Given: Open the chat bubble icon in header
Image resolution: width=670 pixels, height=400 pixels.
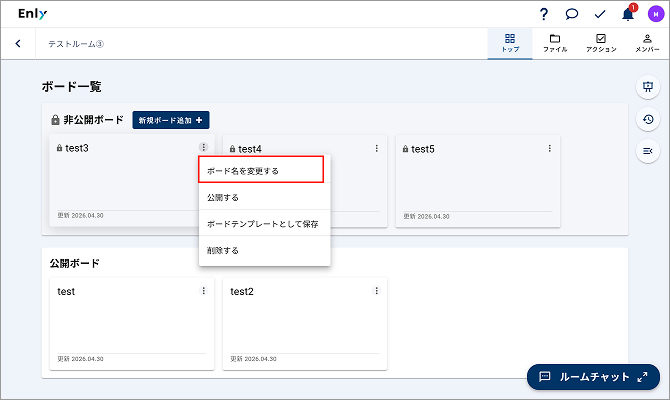Looking at the screenshot, I should point(571,14).
